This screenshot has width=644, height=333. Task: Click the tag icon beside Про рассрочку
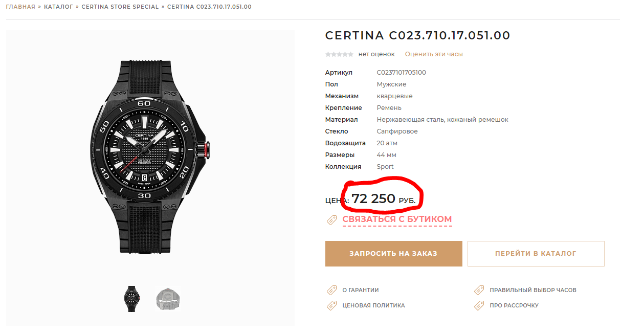point(479,305)
